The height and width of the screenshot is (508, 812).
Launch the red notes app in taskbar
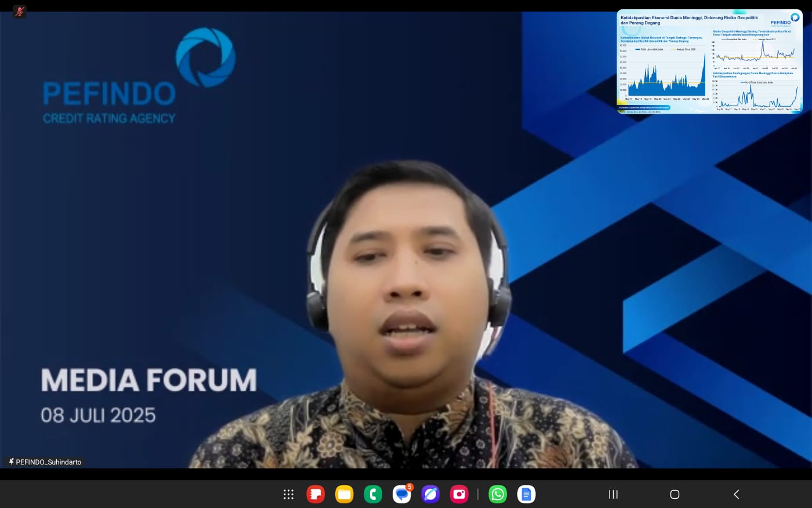click(316, 494)
